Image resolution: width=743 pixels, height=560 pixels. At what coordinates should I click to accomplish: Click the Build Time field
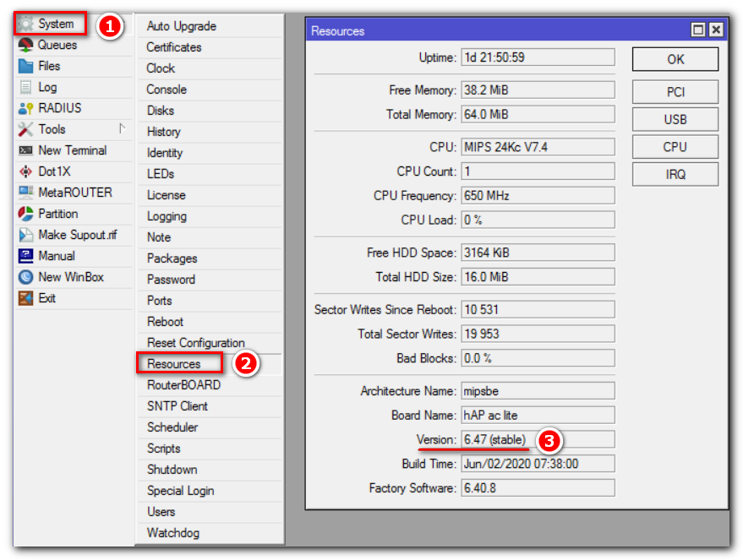(538, 464)
